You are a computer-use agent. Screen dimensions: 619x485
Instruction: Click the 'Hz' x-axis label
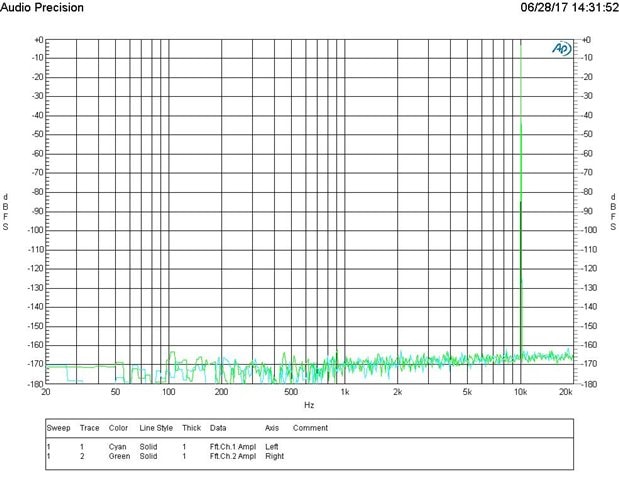pos(309,405)
